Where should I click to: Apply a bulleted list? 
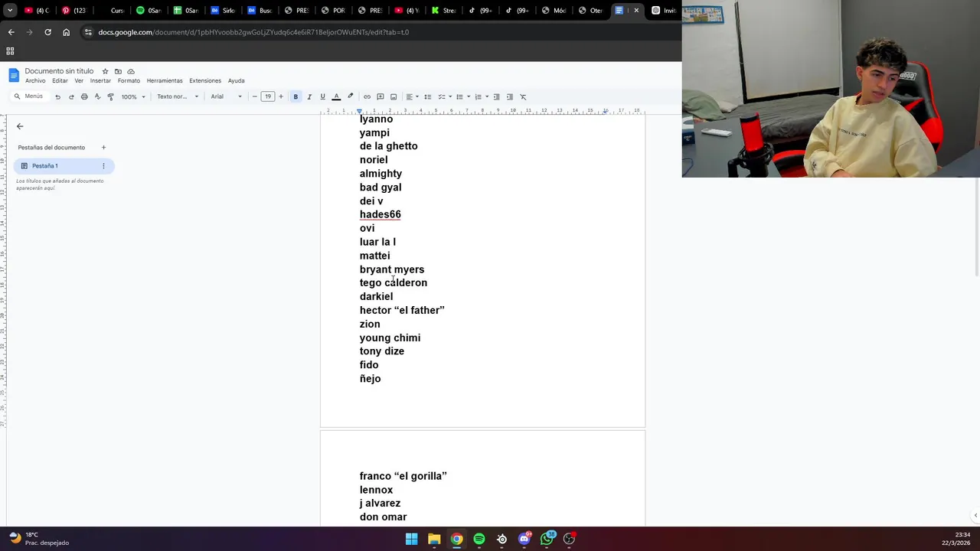pyautogui.click(x=459, y=96)
